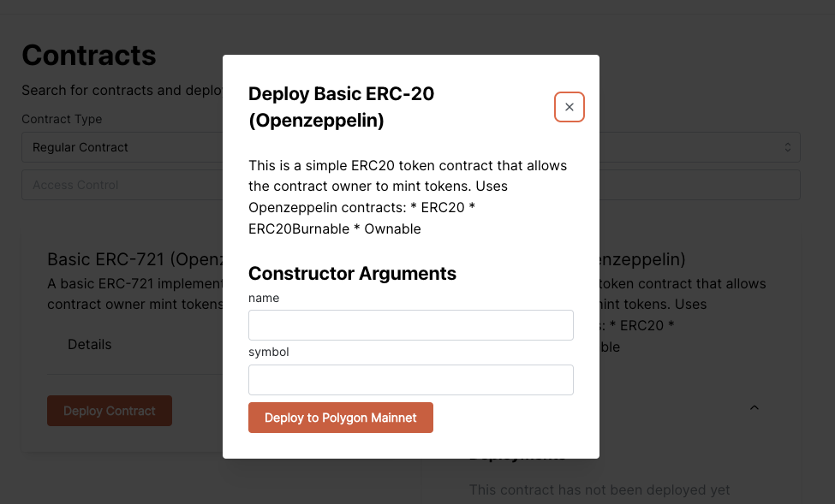Image resolution: width=835 pixels, height=504 pixels.
Task: Select the Constructor Arguments heading
Action: point(352,274)
